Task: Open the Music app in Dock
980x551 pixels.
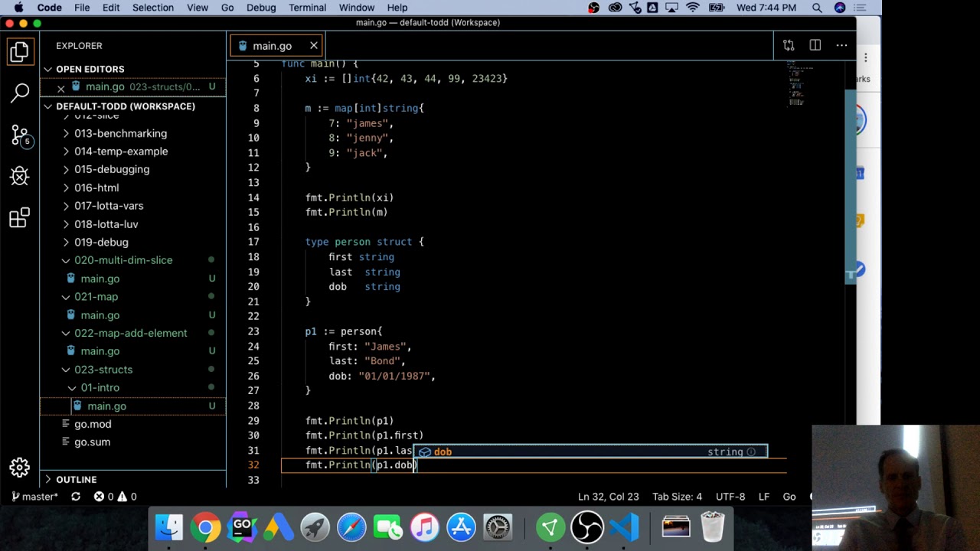Action: (424, 527)
